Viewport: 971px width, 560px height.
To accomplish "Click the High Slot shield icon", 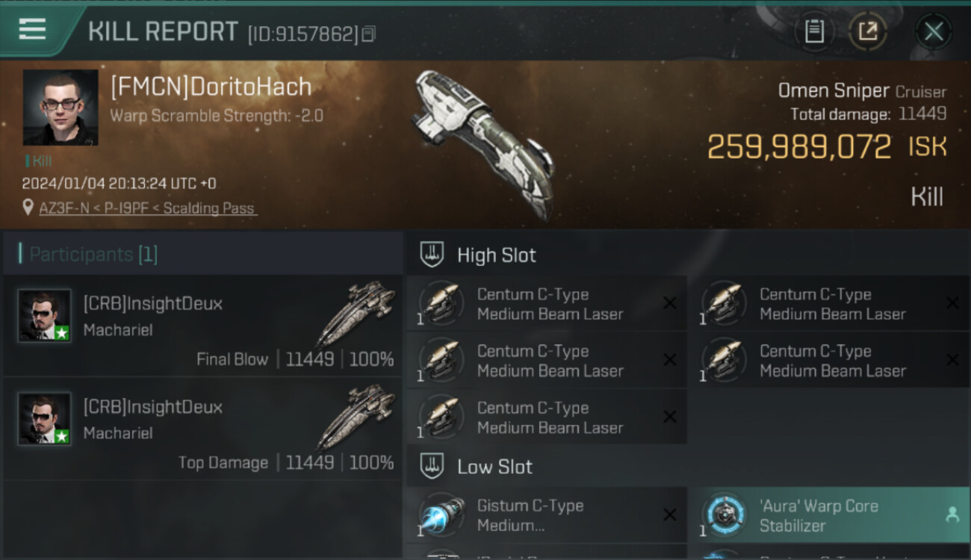I will coord(432,255).
